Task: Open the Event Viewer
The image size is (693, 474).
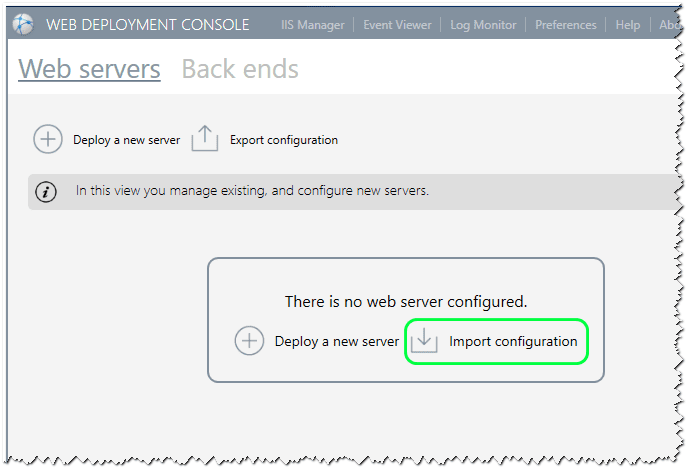Action: click(397, 25)
